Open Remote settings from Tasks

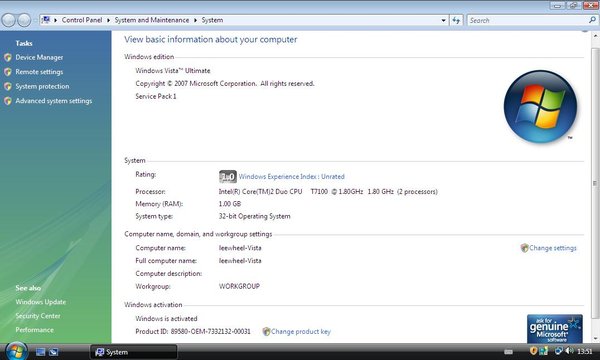click(x=39, y=72)
